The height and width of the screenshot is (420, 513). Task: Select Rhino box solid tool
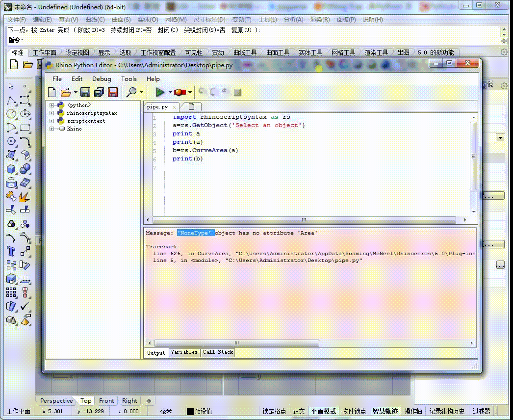pyautogui.click(x=11, y=169)
